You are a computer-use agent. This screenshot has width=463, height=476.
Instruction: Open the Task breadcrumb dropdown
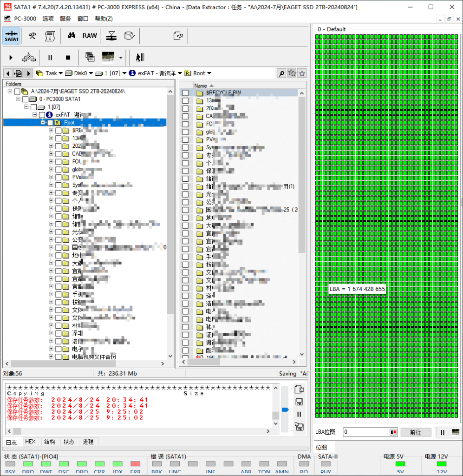(61, 73)
